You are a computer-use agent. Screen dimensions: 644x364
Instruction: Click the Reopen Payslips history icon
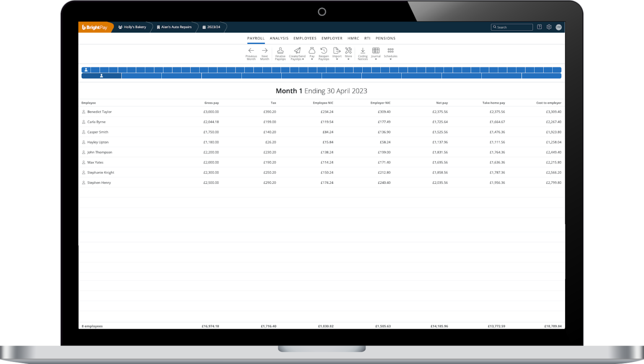coord(324,50)
